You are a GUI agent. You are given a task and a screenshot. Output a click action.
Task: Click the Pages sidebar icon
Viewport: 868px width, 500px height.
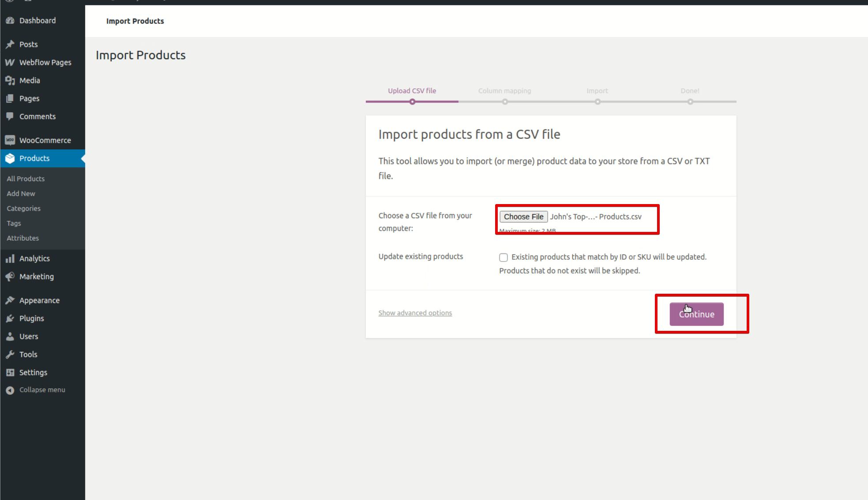tap(10, 98)
